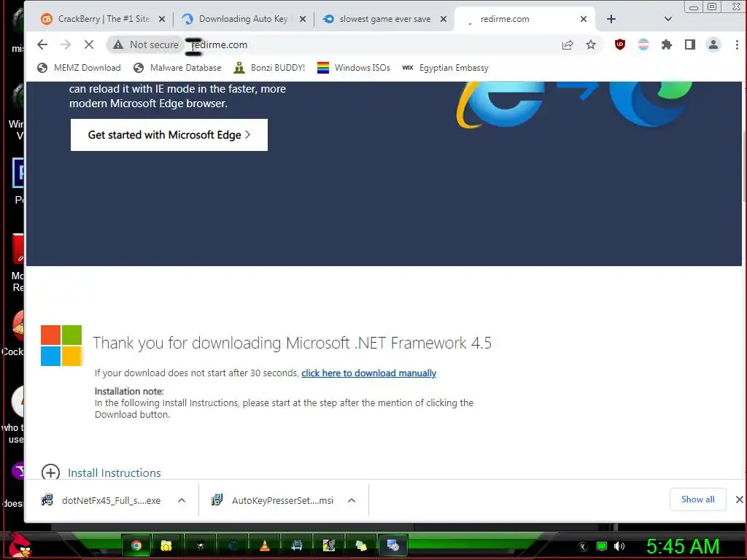Open the Chrome three-dot menu
Image resolution: width=747 pixels, height=560 pixels.
click(x=737, y=44)
